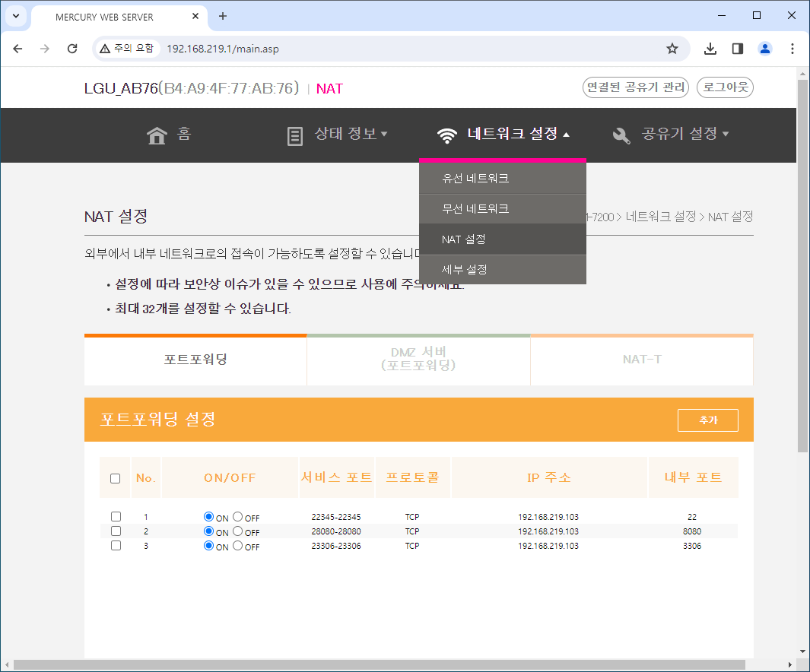Switch to the DMZ 서버 tab

[x=418, y=360]
